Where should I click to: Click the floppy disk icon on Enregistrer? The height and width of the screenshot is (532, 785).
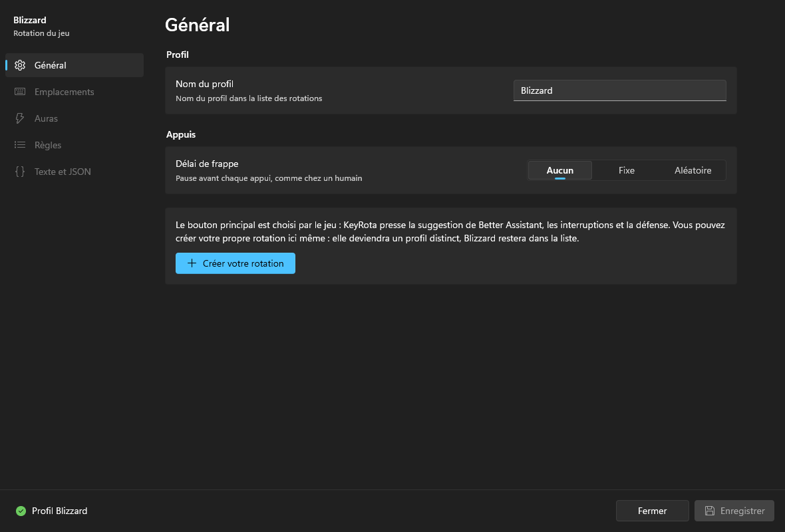709,511
